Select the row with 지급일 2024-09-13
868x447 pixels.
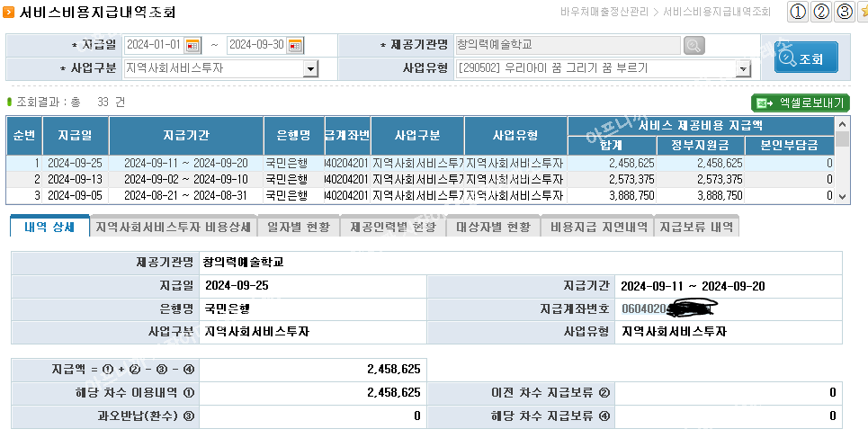click(75, 179)
